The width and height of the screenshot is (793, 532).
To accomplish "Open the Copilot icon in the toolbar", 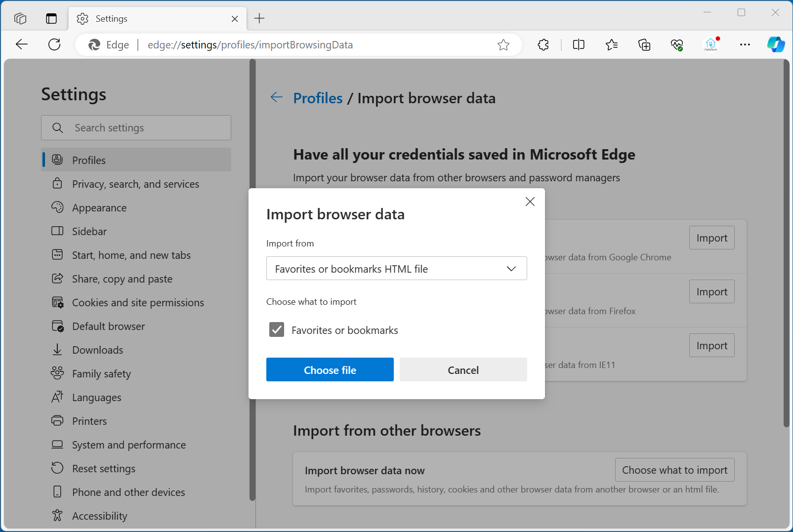I will tap(776, 44).
